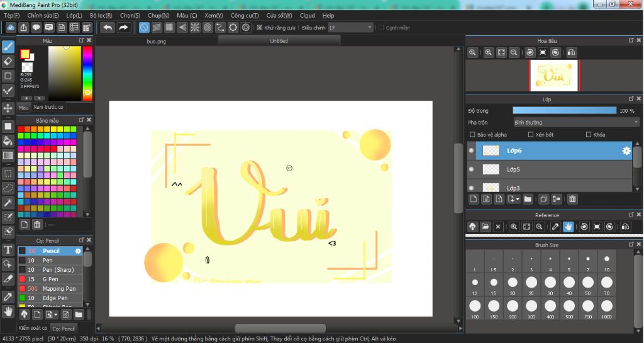Open reference image folder icon
This screenshot has height=343, width=644.
[485, 227]
